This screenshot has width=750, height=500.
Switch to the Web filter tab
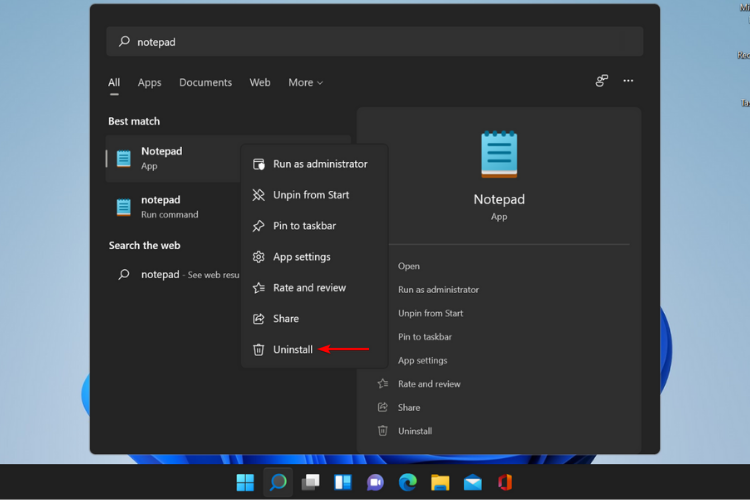pos(260,83)
